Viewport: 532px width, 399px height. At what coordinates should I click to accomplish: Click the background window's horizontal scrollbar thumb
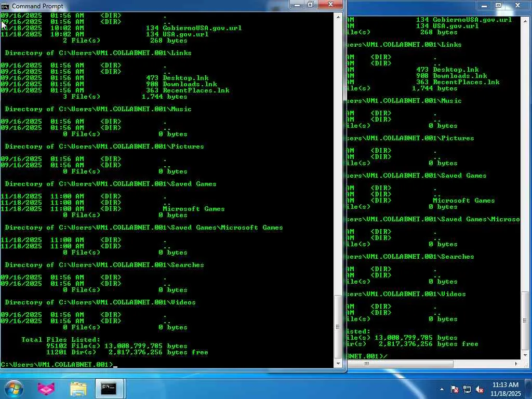(x=401, y=363)
